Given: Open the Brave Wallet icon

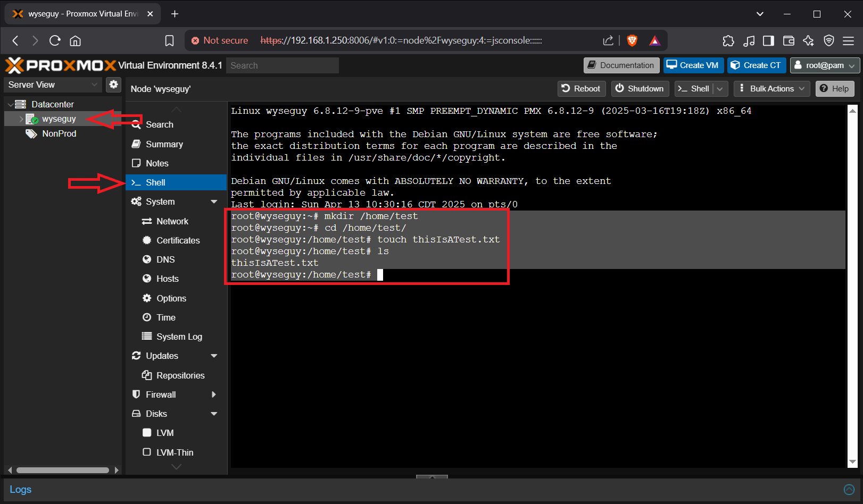Looking at the screenshot, I should [789, 40].
